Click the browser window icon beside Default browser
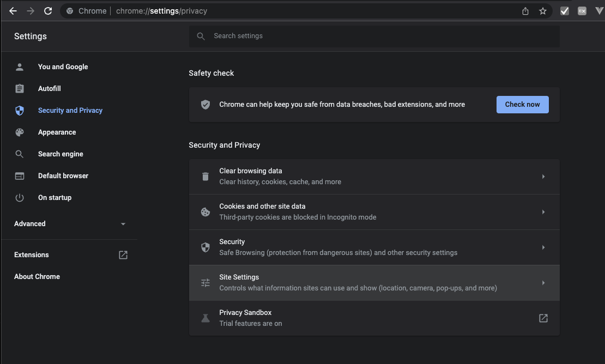 pos(20,176)
